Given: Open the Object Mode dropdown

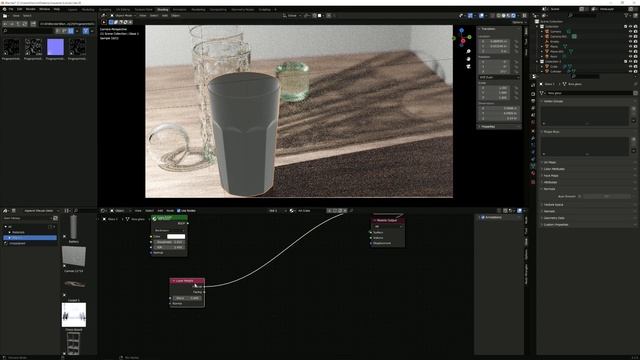Looking at the screenshot, I should 123,16.
